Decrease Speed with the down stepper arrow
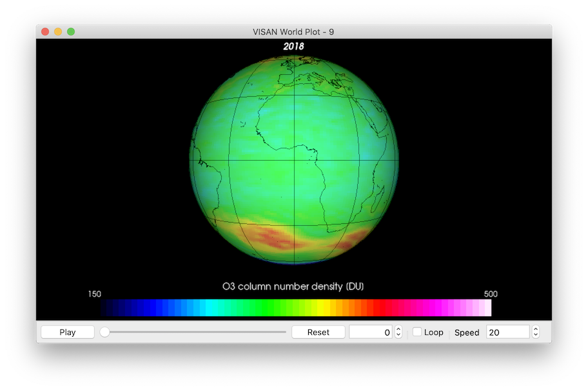588x391 pixels. point(536,335)
